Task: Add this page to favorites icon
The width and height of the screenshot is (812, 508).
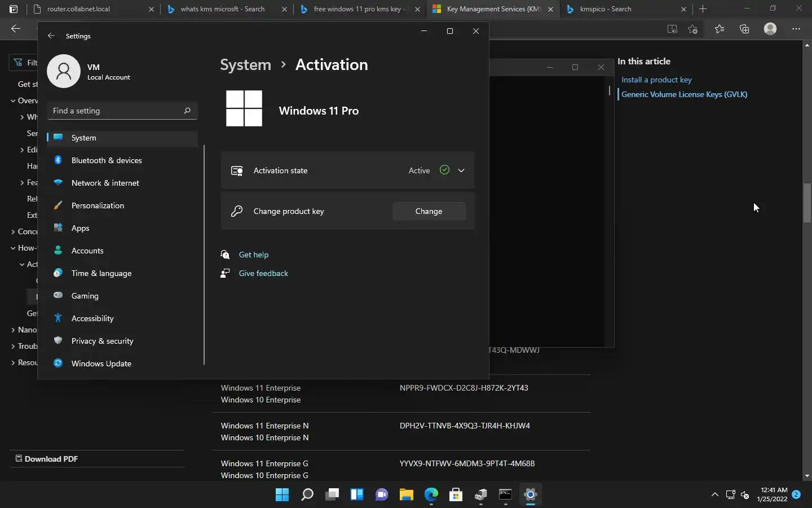Action: point(693,29)
